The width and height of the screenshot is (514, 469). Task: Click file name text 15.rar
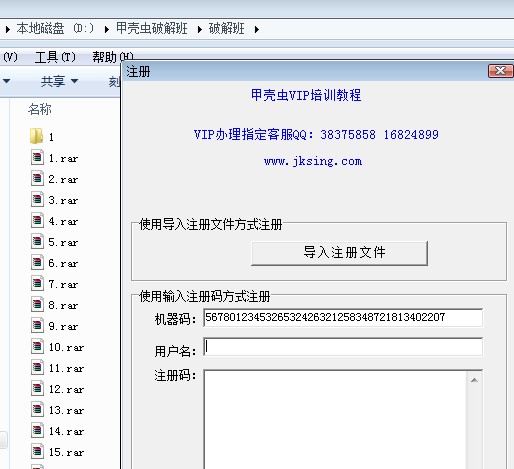pos(66,452)
